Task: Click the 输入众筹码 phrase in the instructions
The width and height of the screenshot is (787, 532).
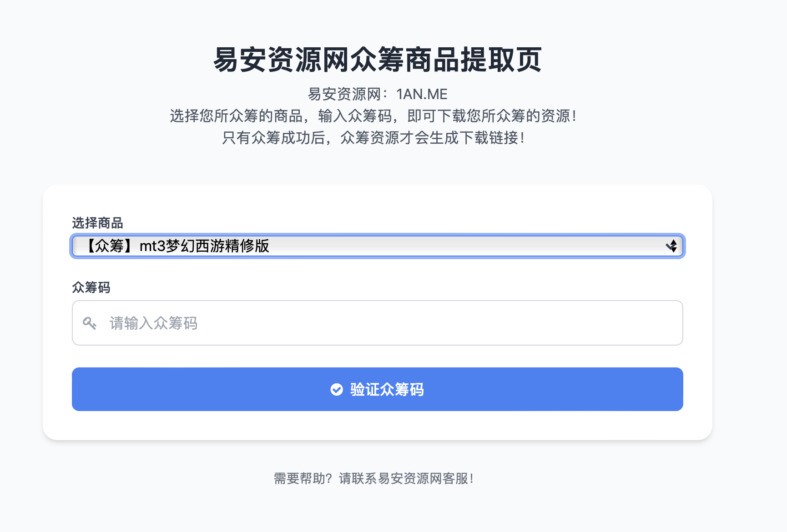Action: (x=355, y=116)
